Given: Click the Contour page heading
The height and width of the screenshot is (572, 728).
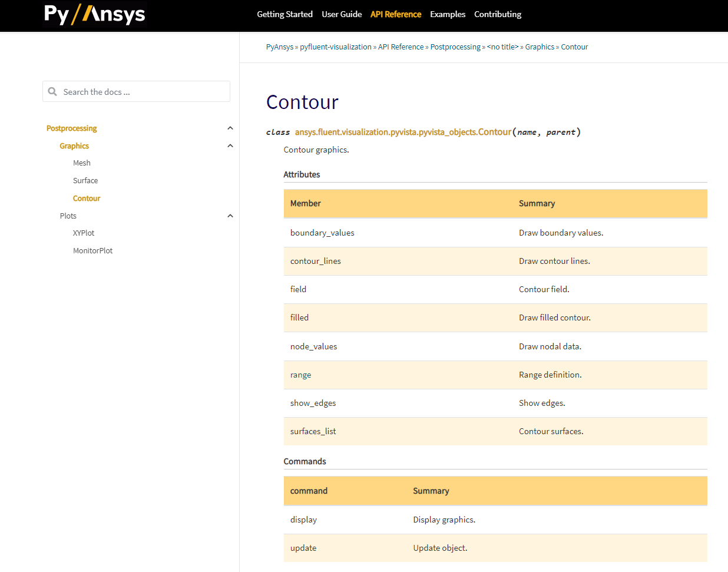Looking at the screenshot, I should coord(302,102).
